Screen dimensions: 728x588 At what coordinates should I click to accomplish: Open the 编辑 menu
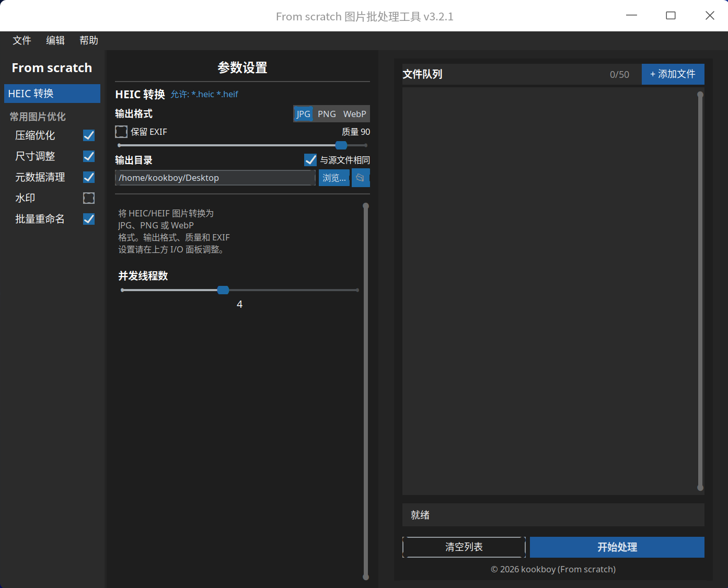point(55,40)
